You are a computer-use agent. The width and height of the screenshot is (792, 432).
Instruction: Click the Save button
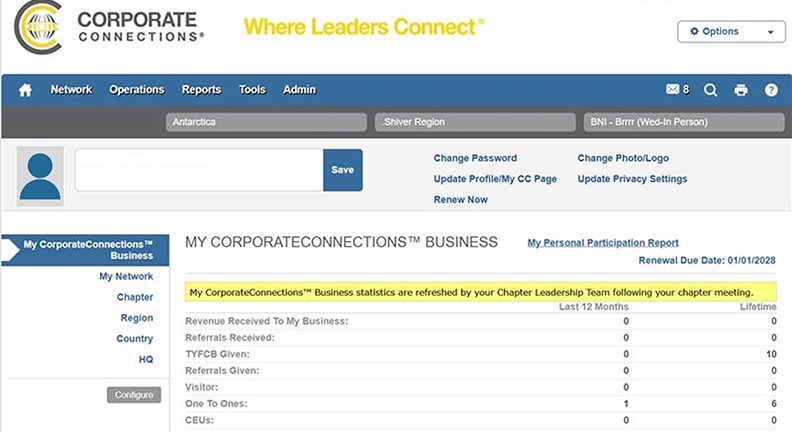[x=342, y=170]
